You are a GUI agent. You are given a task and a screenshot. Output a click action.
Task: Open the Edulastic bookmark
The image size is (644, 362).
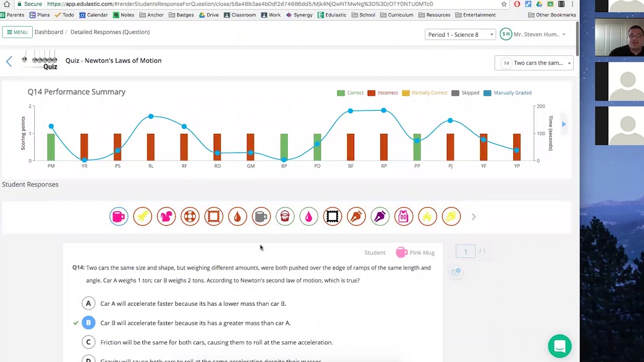[332, 15]
